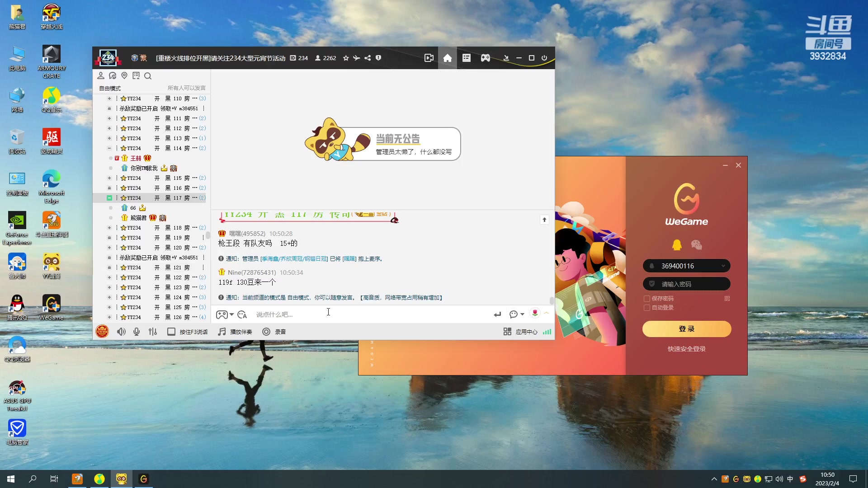Click the 嘿嘿 username link in the notice

(349, 259)
